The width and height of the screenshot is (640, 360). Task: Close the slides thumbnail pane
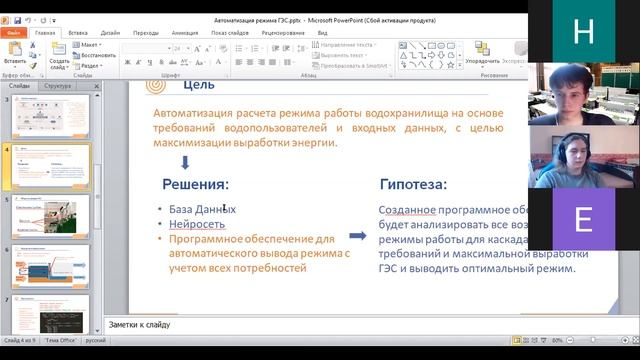pyautogui.click(x=97, y=86)
